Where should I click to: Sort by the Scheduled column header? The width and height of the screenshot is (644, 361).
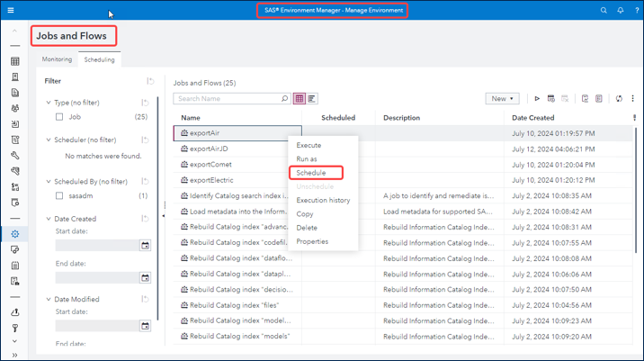(338, 118)
